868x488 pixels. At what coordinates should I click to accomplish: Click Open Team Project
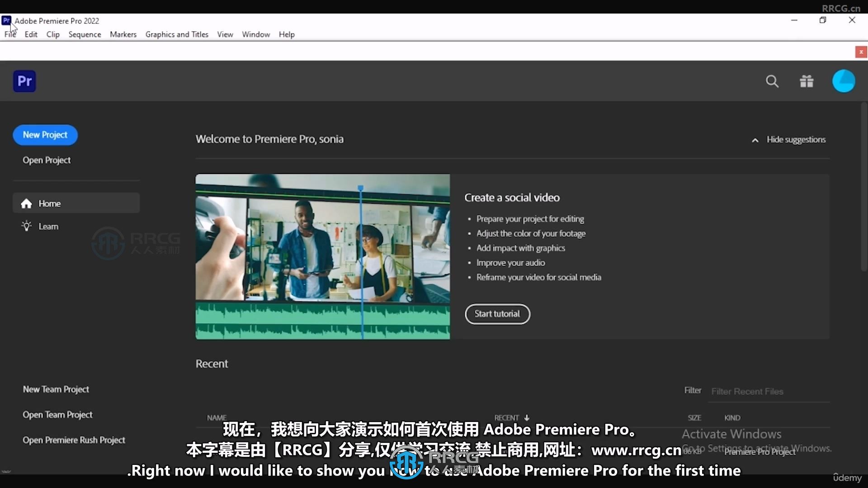[57, 415]
